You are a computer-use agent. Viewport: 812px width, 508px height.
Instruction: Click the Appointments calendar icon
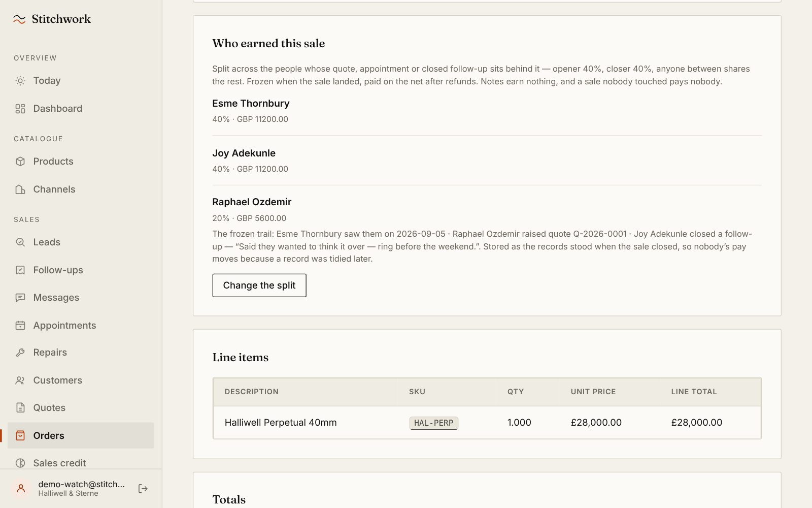(x=20, y=326)
